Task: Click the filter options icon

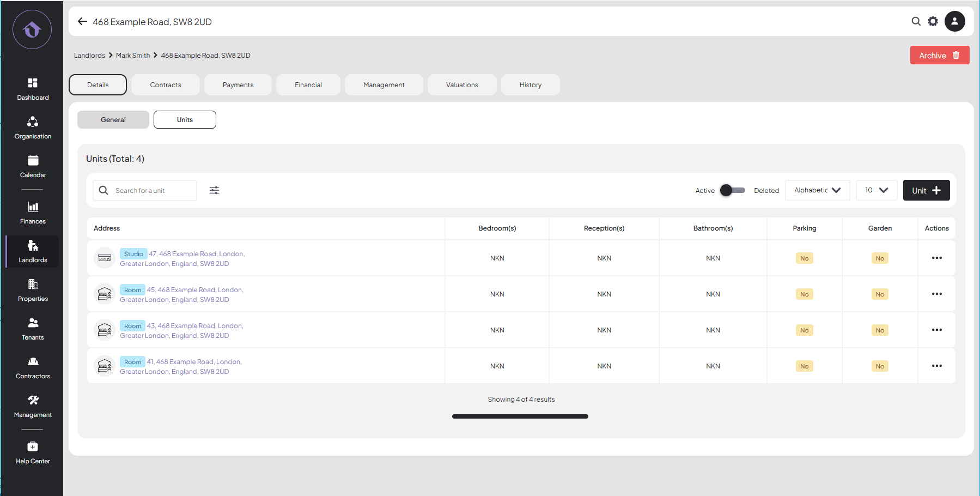Action: [x=215, y=190]
